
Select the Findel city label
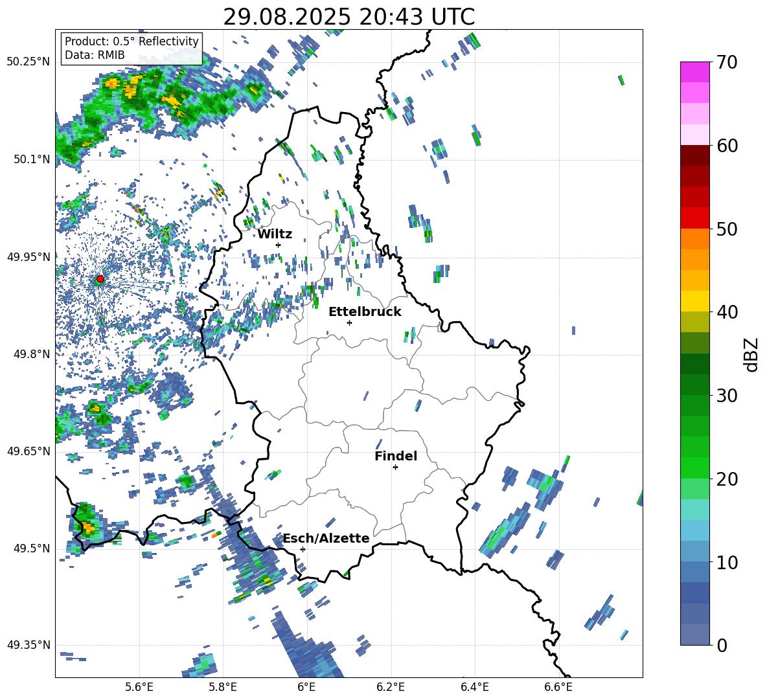[x=396, y=456]
